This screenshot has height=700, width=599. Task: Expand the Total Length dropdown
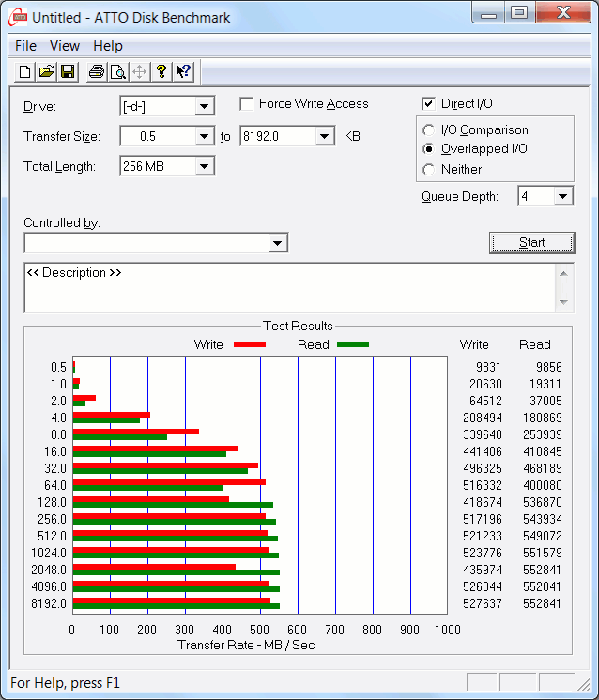(205, 166)
